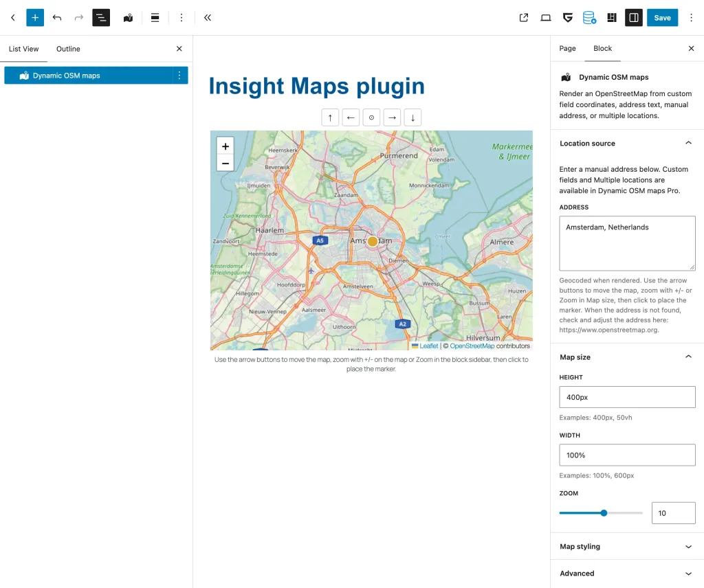Click the Hilversum label on the map
704x588 pixels.
tap(483, 338)
